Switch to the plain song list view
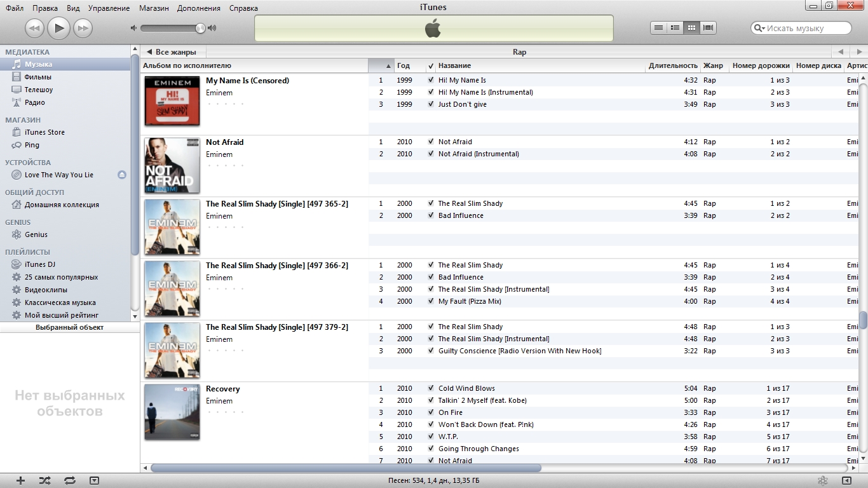 (x=658, y=27)
